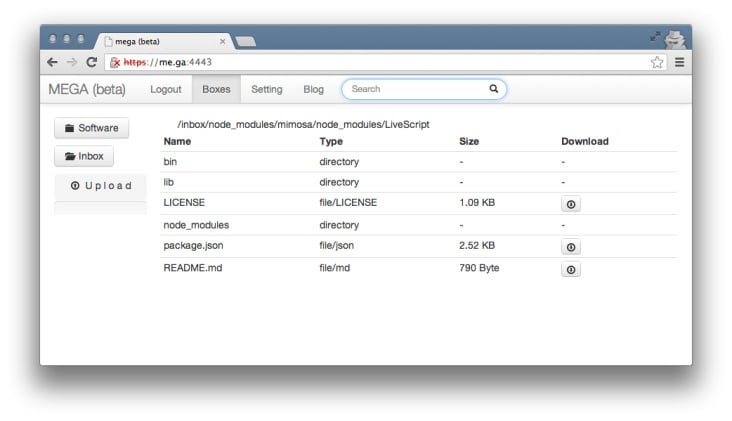Click the README.md file name

193,268
